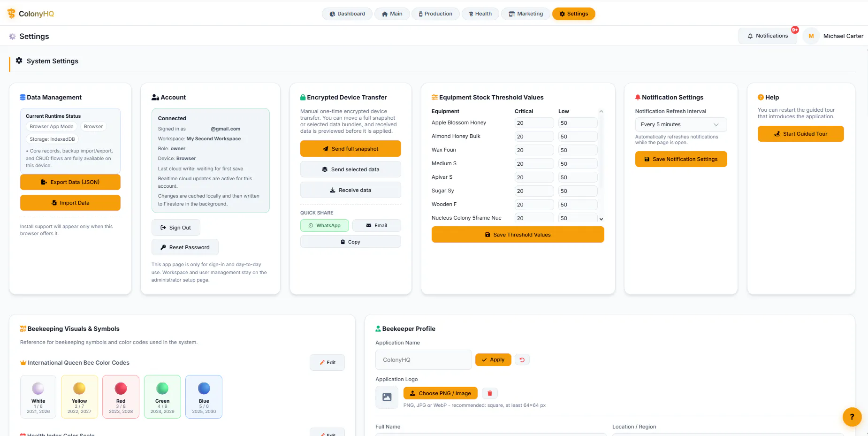Click the Notification Settings bell icon
This screenshot has width=868, height=436.
click(638, 97)
